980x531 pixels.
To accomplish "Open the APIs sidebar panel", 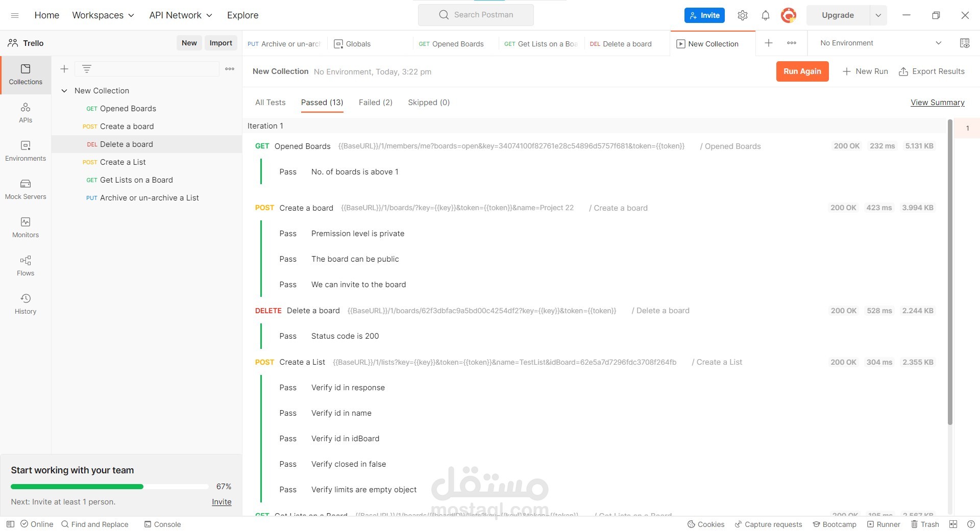I will (26, 113).
